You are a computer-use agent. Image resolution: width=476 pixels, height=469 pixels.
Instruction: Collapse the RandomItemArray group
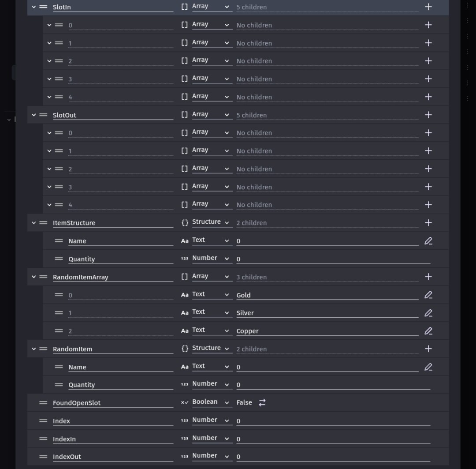coord(34,277)
